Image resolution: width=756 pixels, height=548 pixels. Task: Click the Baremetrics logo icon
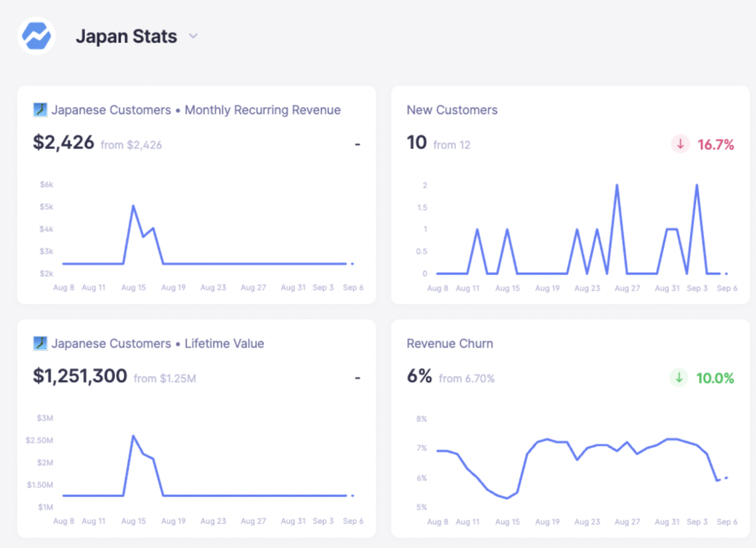(x=36, y=36)
